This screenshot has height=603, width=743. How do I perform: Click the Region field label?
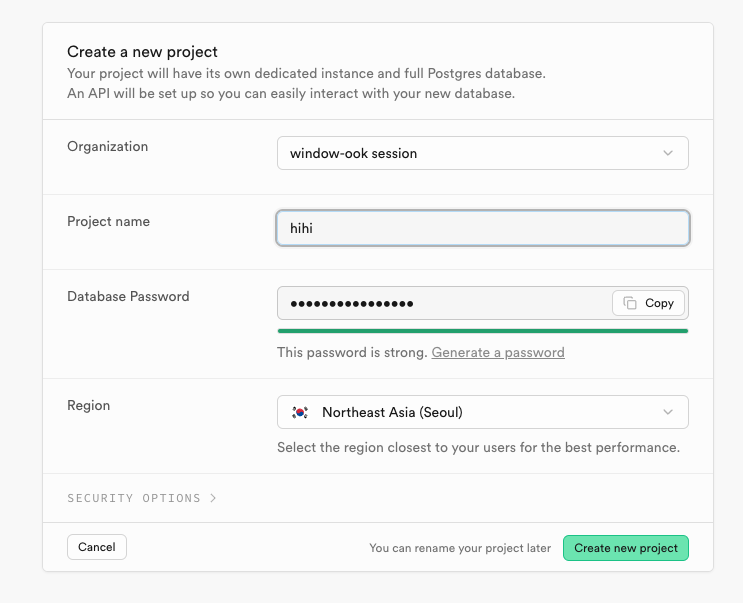point(88,405)
